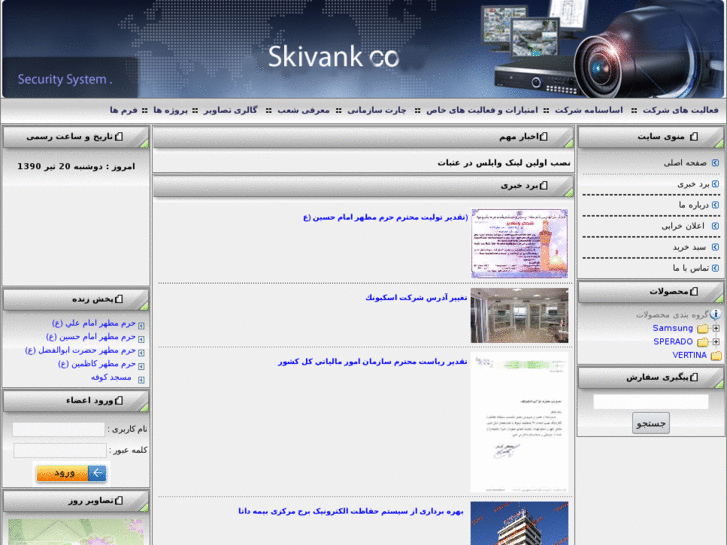727x545 pixels.
Task: Focus the نام کاربری username field
Action: point(58,430)
